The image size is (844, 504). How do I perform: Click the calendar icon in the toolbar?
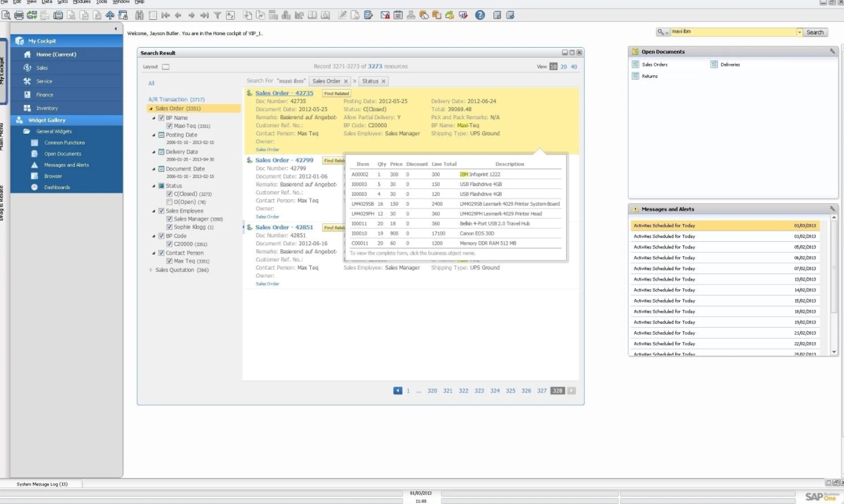tap(398, 16)
